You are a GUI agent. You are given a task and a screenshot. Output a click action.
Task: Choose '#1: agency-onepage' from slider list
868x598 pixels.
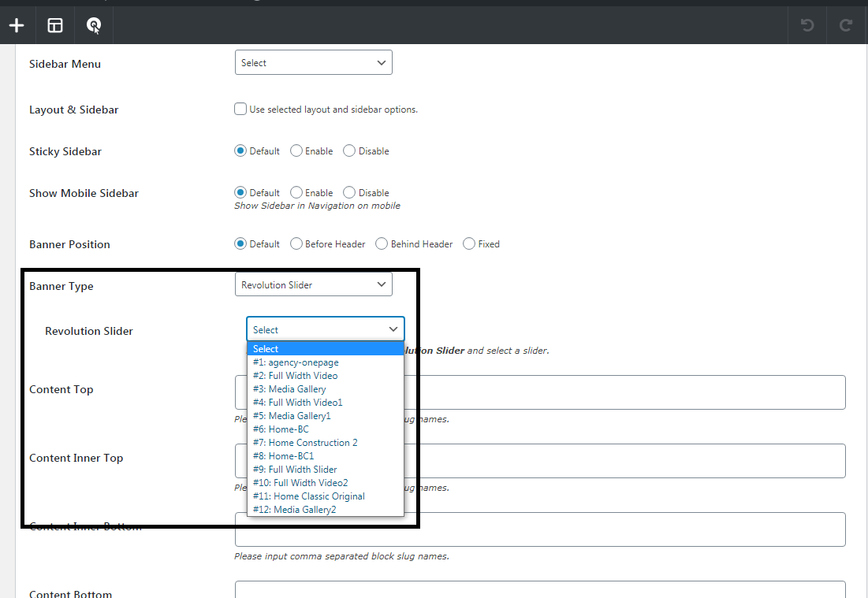point(296,362)
